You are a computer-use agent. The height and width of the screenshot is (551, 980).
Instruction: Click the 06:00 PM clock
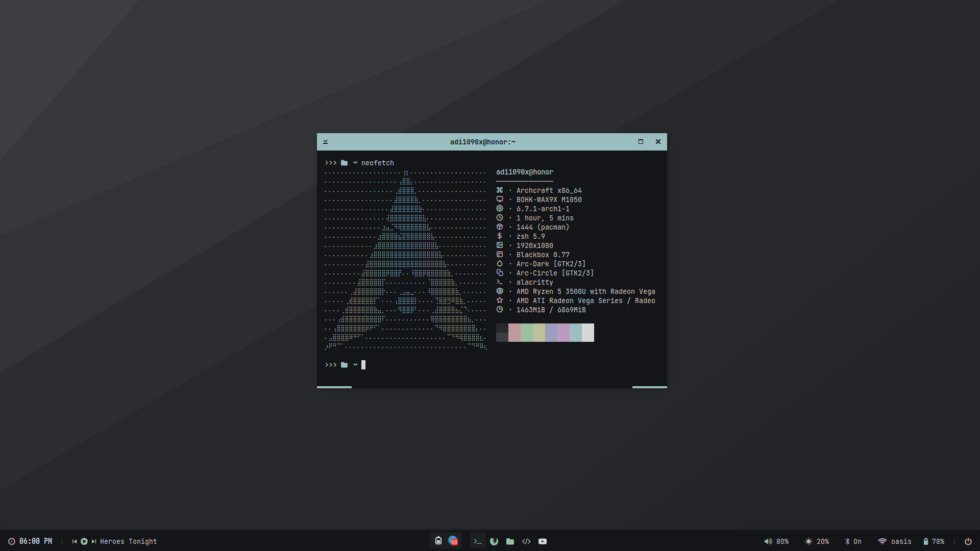(x=31, y=541)
